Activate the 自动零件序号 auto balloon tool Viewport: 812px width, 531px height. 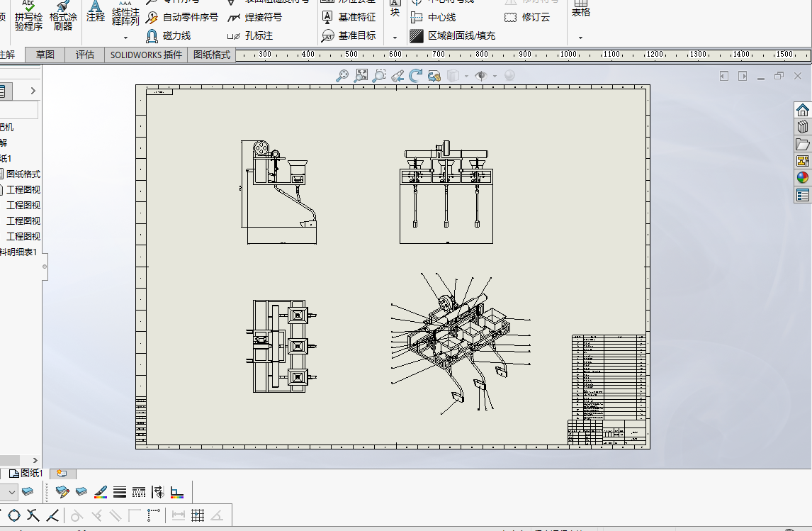(182, 17)
